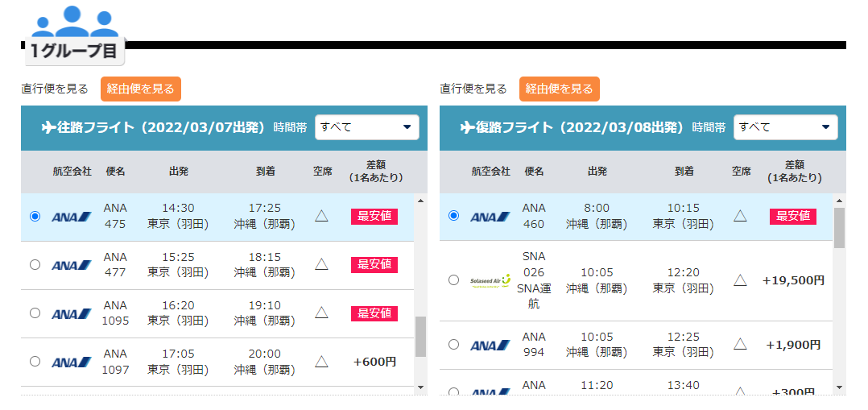
Task: Click the +600円 price difference
Action: [374, 362]
